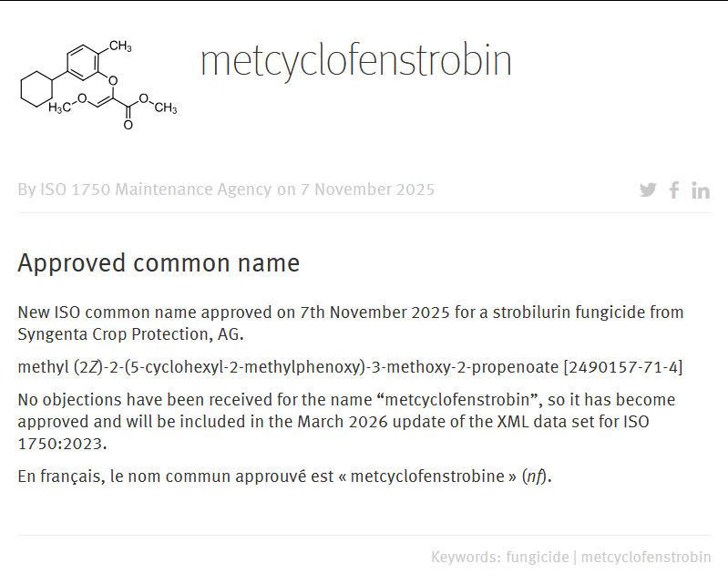Image resolution: width=728 pixels, height=584 pixels.
Task: Open the metcyclofenstrobin keyword link in footer
Action: (x=646, y=557)
